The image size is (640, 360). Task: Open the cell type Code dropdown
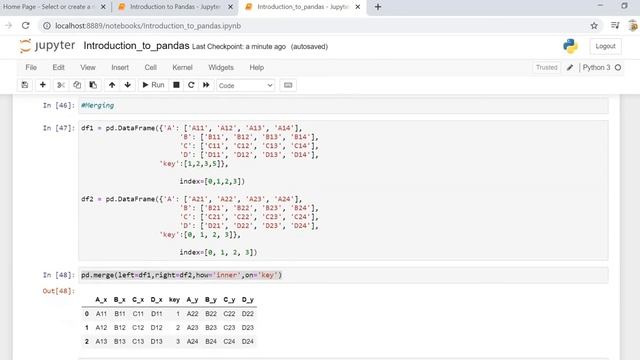click(x=245, y=85)
